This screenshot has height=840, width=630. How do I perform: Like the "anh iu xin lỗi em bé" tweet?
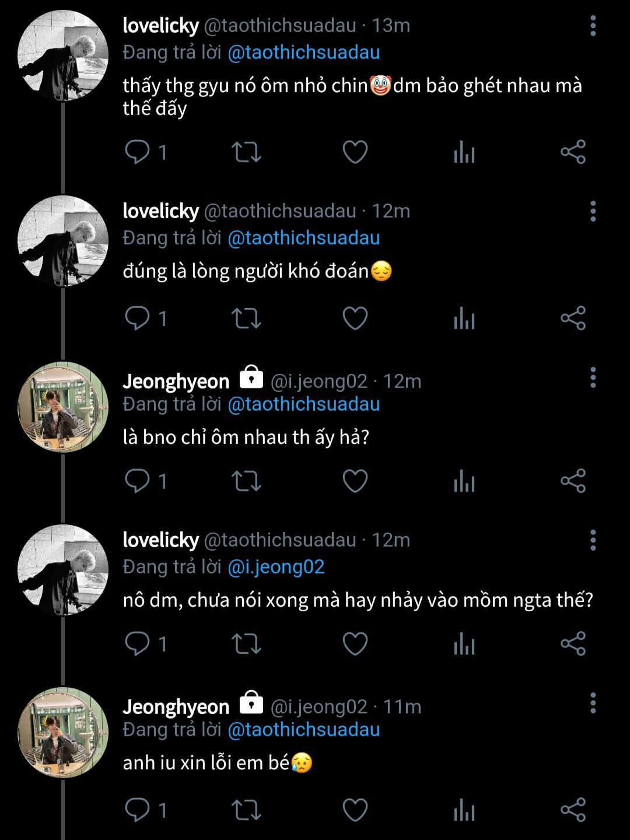coord(355,810)
